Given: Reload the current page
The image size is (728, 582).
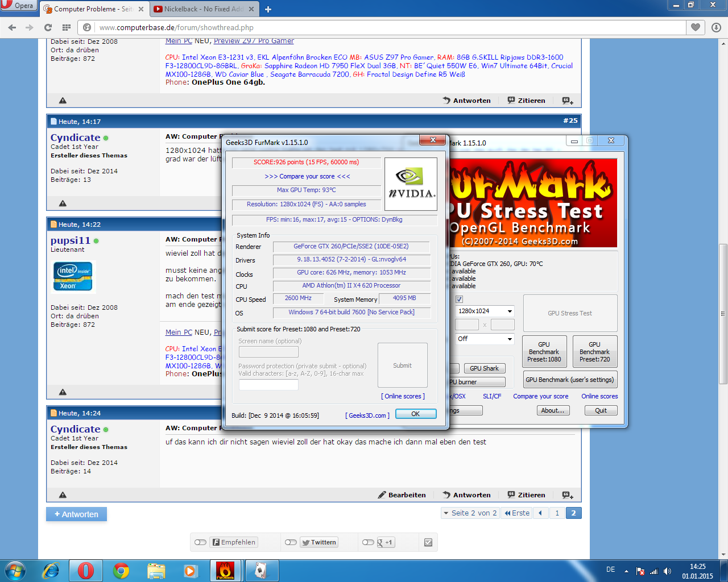Looking at the screenshot, I should pyautogui.click(x=48, y=27).
